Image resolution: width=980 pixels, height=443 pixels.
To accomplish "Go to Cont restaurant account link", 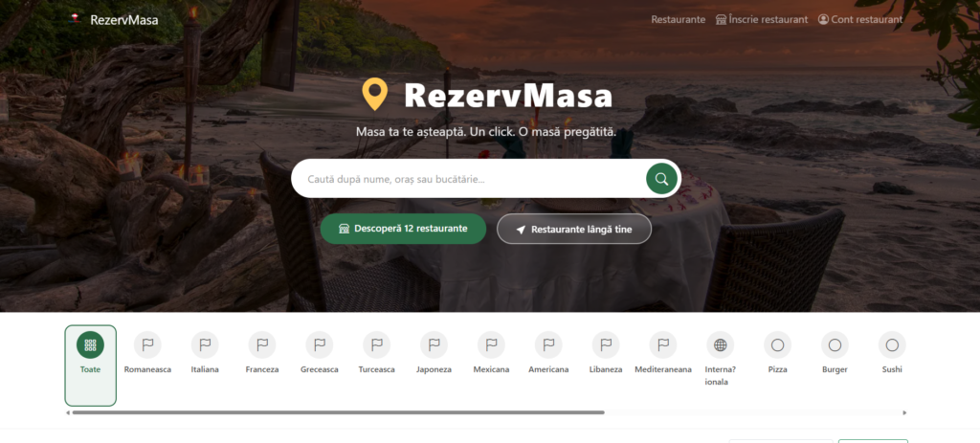I will pyautogui.click(x=860, y=19).
